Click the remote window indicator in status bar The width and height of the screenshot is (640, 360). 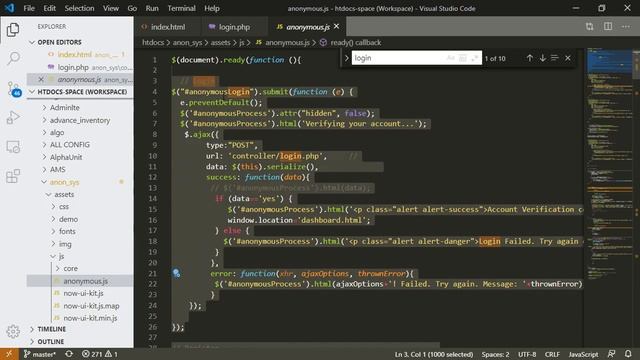click(9, 354)
